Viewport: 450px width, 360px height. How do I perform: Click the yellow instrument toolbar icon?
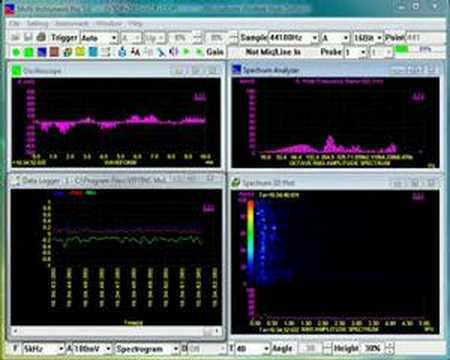pyautogui.click(x=80, y=52)
